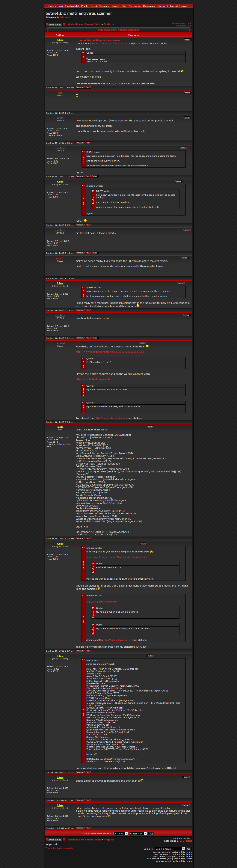Click the 'View next topic' link

tap(184, 26)
